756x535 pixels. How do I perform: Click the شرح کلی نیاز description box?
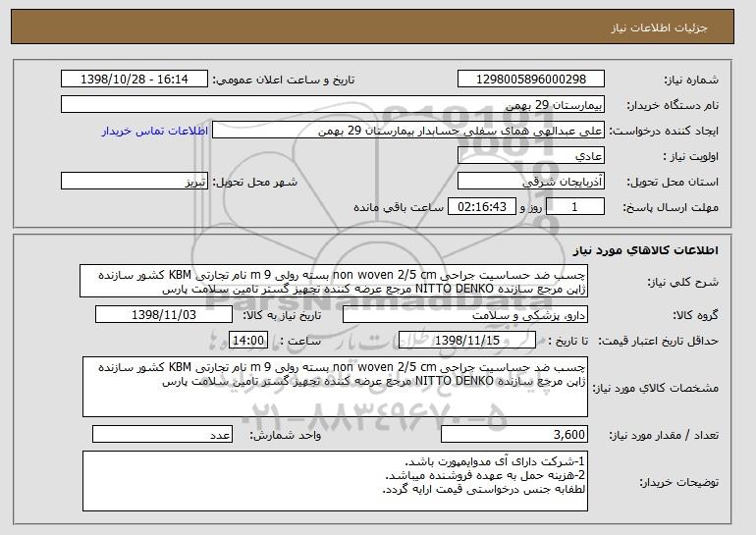point(334,281)
